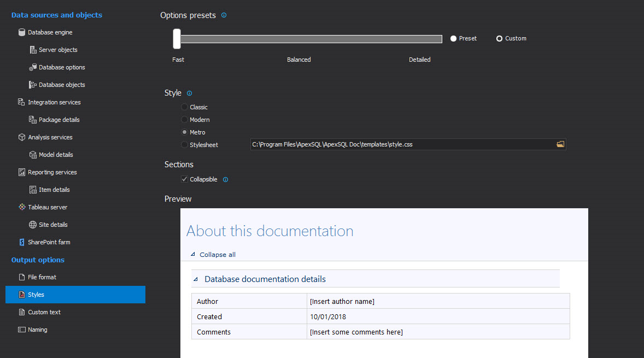Select the Custom preset radio button
This screenshot has width=644, height=358.
pyautogui.click(x=499, y=38)
